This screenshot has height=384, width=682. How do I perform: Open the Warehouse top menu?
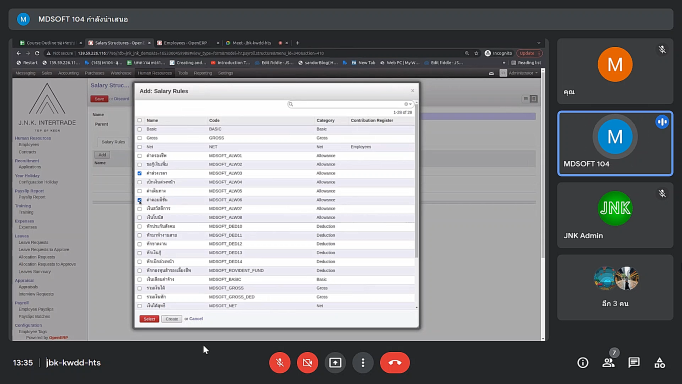121,73
